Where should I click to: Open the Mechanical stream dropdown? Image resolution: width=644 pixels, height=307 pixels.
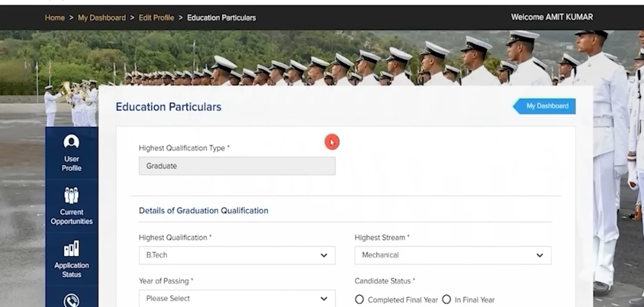[x=452, y=255]
